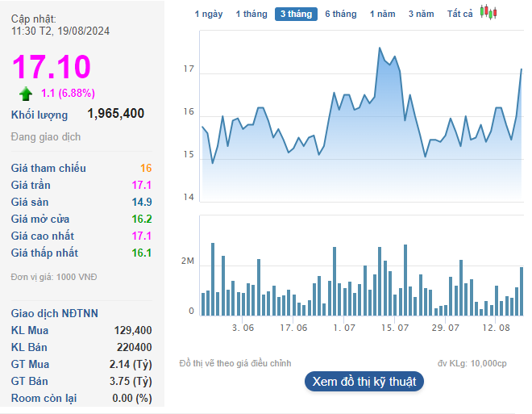This screenshot has height=414, width=532.
Task: Choose the "1 năm" time range
Action: point(383,15)
